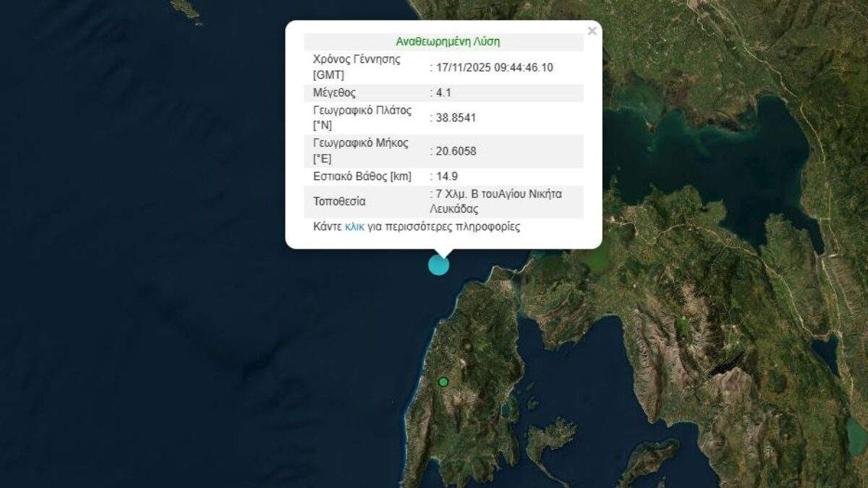Click the cyan earthquake epicenter marker
868x488 pixels.
[438, 265]
